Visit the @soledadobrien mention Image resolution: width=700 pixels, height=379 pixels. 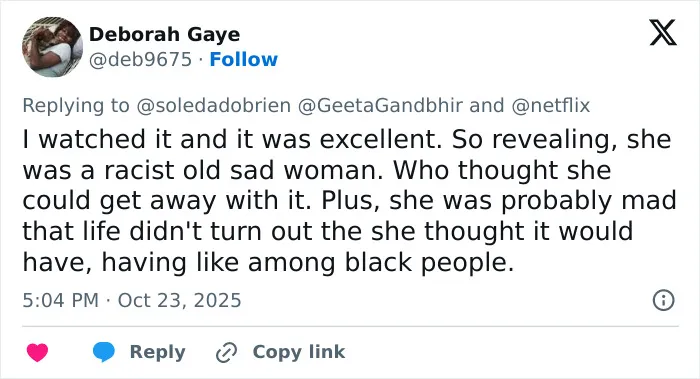click(x=213, y=106)
